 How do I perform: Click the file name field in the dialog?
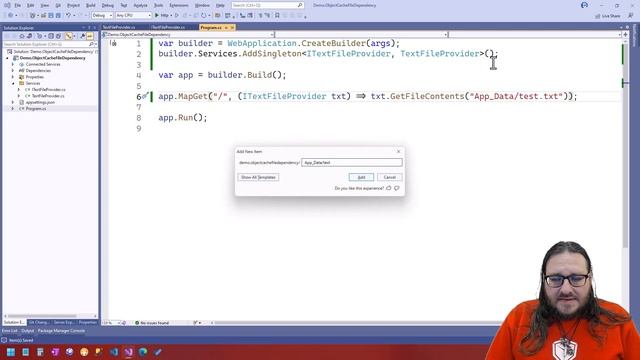click(x=351, y=162)
